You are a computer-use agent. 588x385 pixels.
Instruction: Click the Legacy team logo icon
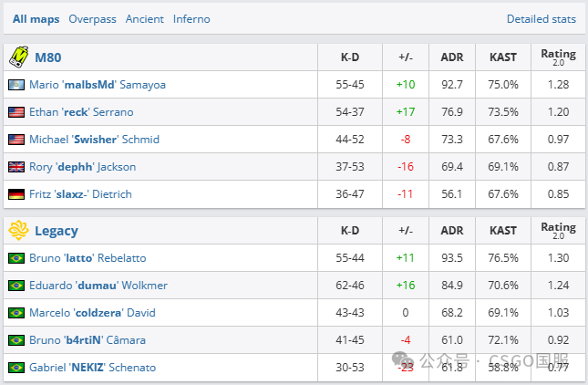(x=18, y=230)
